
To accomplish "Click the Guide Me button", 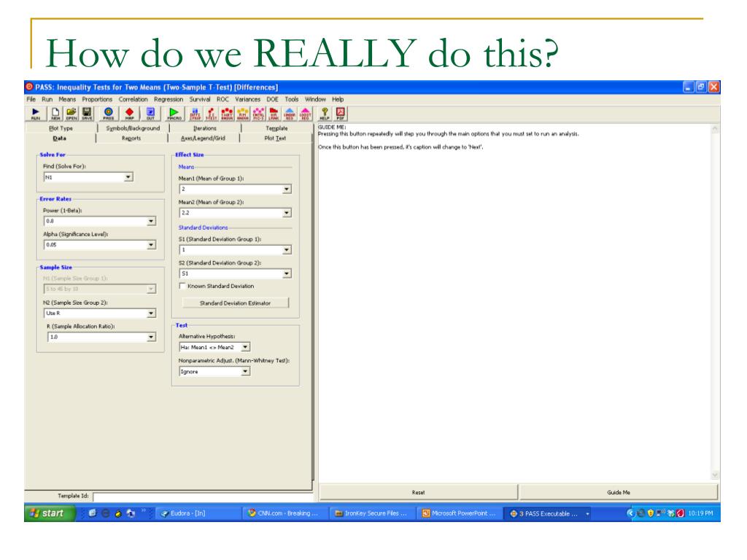I will [619, 492].
